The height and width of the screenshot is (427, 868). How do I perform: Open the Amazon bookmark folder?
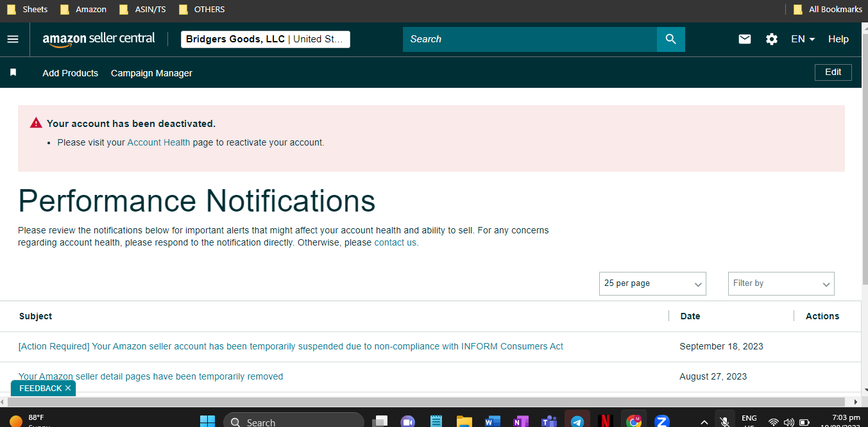click(x=83, y=10)
